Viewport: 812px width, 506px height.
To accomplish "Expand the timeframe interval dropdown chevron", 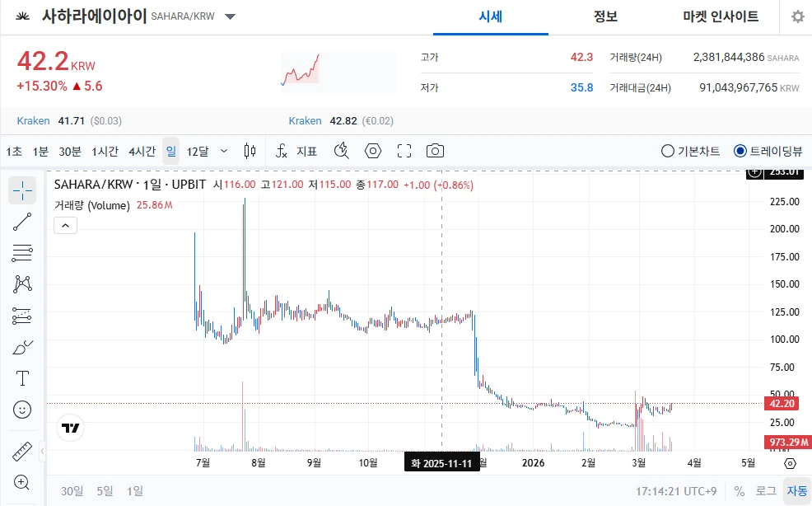I will pyautogui.click(x=224, y=151).
